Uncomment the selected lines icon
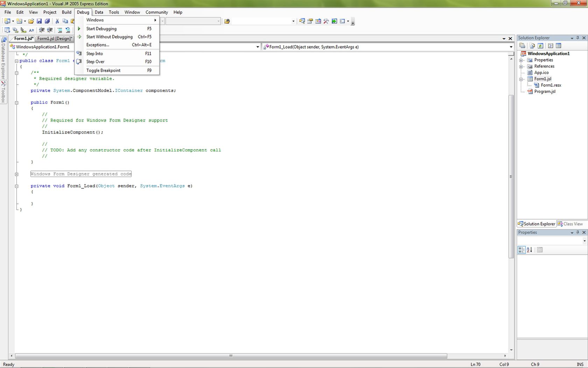The image size is (588, 368). click(x=68, y=30)
